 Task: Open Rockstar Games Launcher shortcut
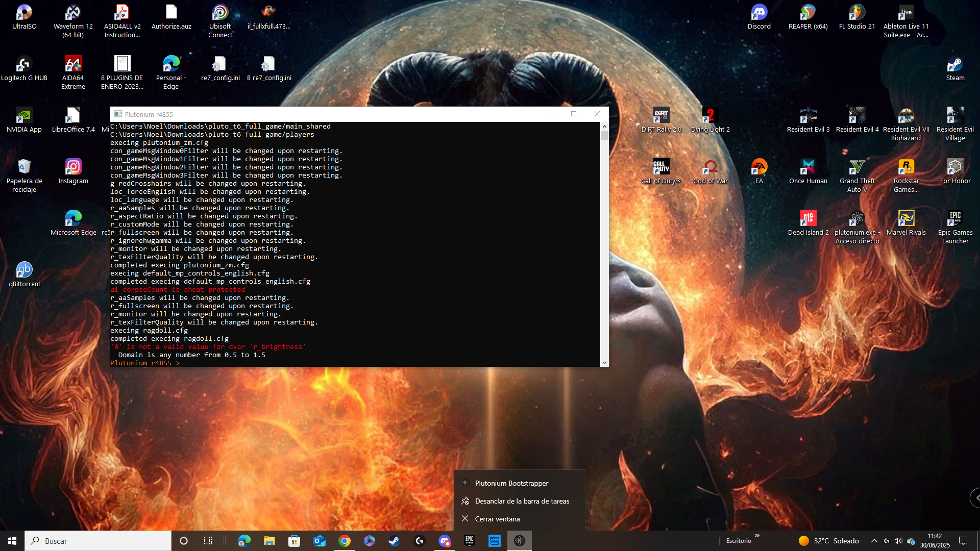906,176
